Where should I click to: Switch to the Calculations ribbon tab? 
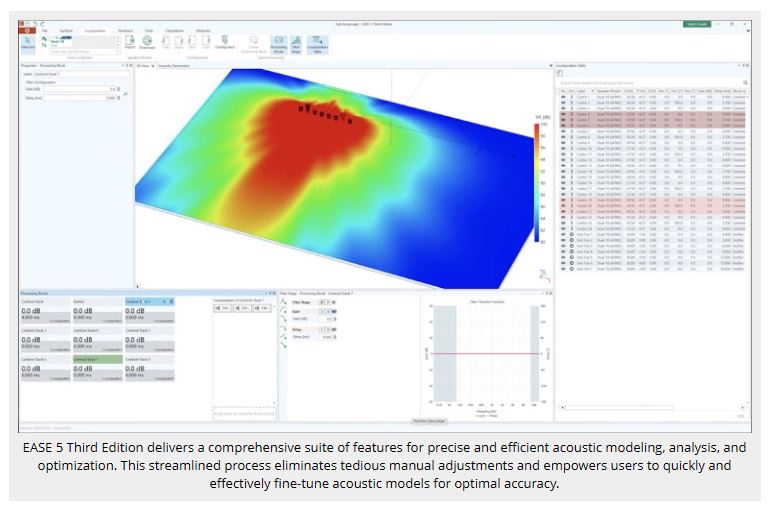coord(174,31)
